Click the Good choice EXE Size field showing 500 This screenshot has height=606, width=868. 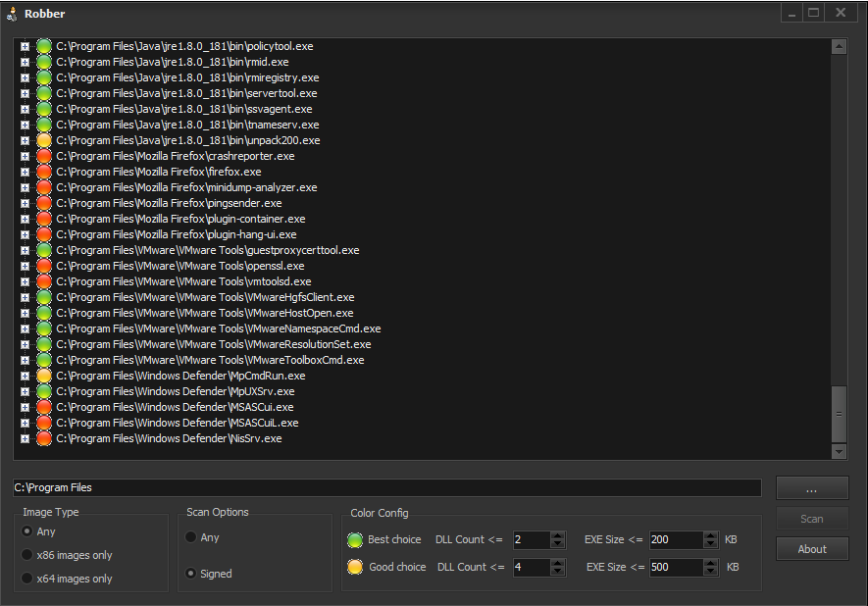pos(677,567)
